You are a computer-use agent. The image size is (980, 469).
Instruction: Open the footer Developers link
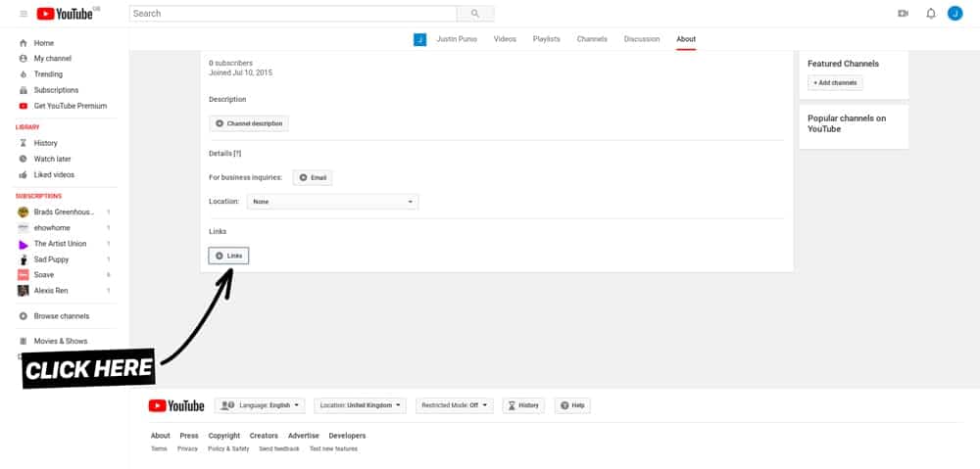click(348, 436)
